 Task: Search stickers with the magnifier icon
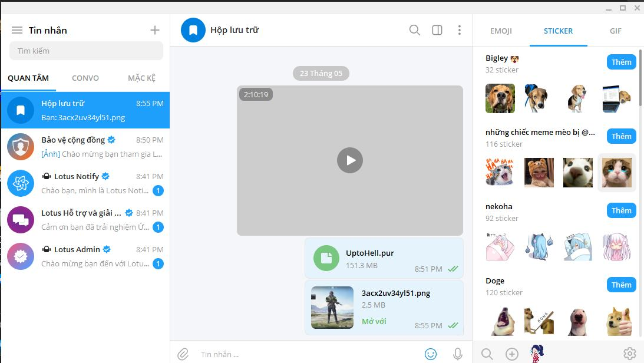487,354
